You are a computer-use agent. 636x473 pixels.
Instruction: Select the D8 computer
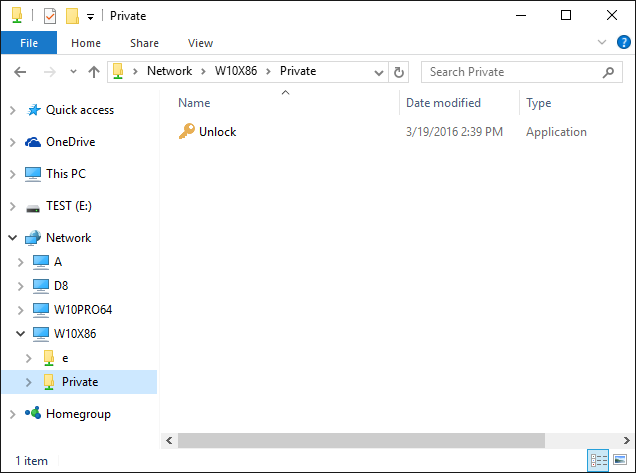[61, 286]
